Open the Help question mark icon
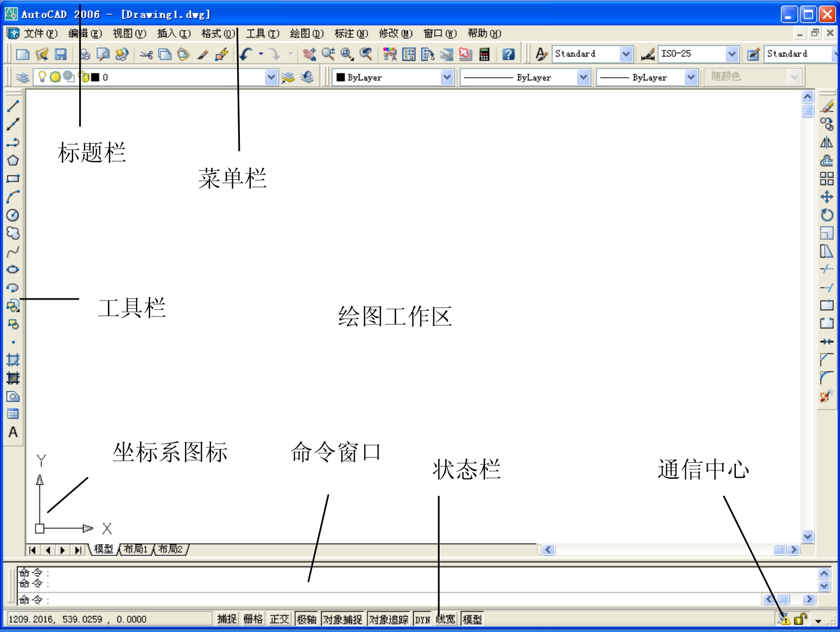Viewport: 840px width, 632px height. click(x=508, y=54)
